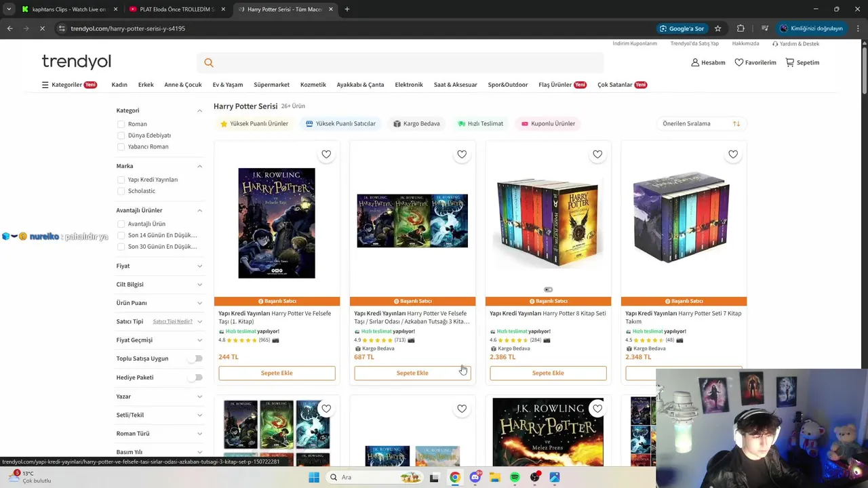Open File Explorer from taskbar

coord(495,477)
